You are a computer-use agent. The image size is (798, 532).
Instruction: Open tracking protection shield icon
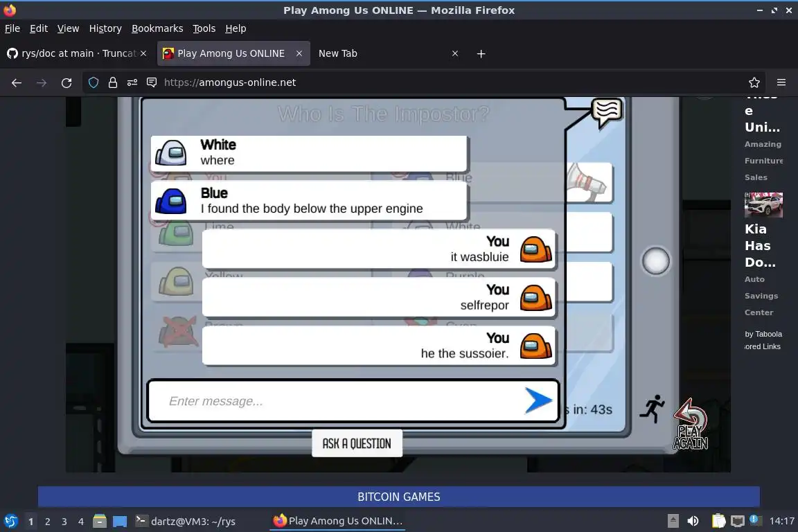tap(94, 82)
